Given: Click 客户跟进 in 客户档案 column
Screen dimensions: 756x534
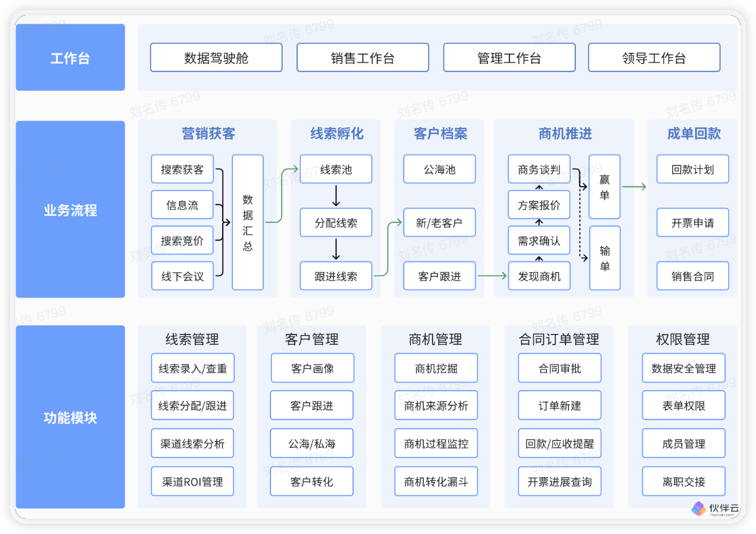Looking at the screenshot, I should [439, 276].
